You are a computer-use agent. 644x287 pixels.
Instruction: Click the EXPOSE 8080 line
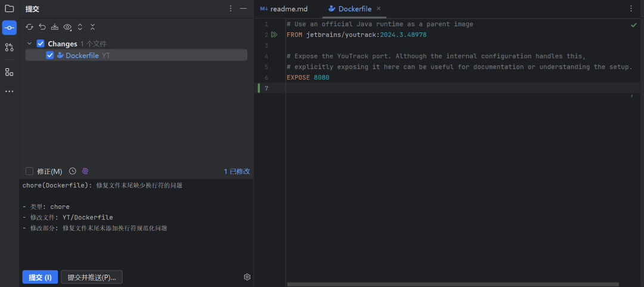308,78
